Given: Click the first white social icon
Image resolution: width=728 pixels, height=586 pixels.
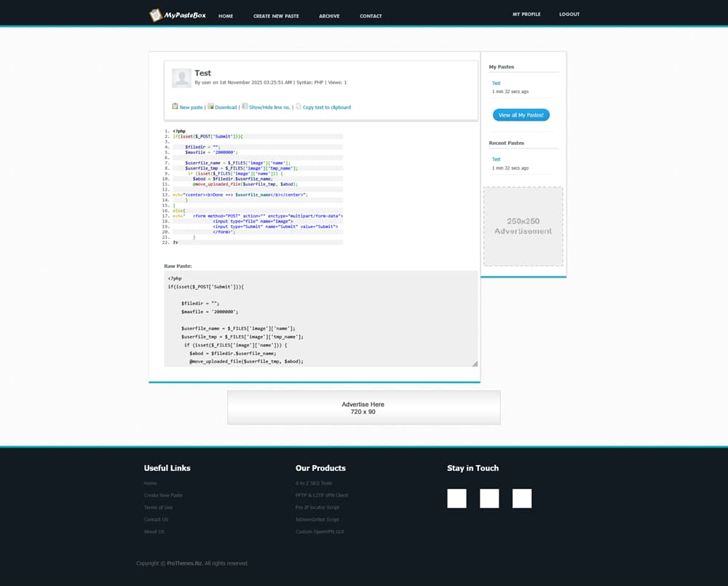Looking at the screenshot, I should 456,499.
